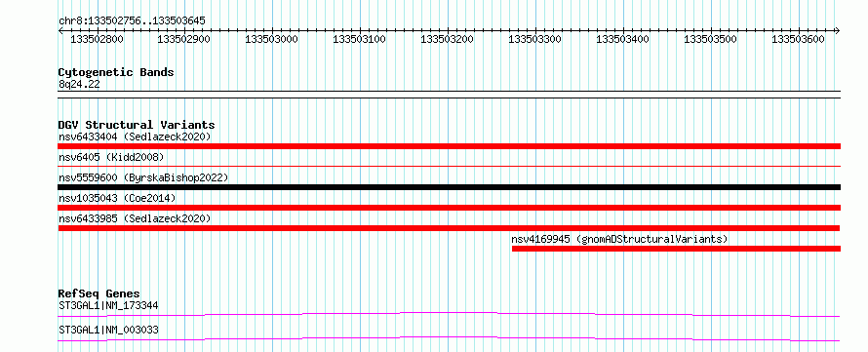Click ruler position 133503300
Viewport: 868px width, 352px height.
coord(535,39)
